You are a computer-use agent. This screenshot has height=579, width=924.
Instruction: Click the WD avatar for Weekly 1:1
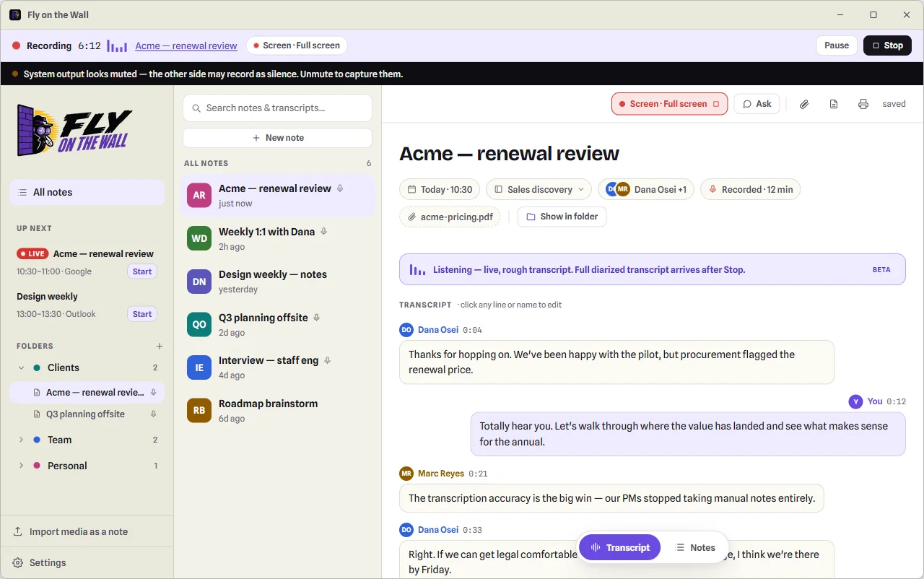click(199, 238)
